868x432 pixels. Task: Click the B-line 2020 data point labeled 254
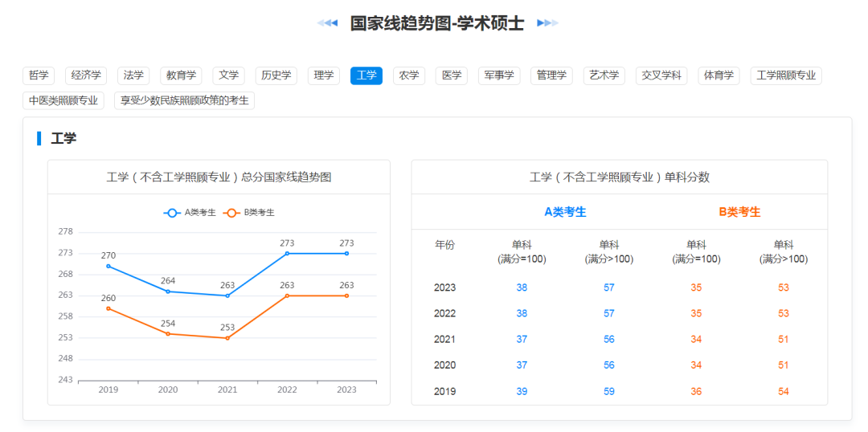click(168, 333)
